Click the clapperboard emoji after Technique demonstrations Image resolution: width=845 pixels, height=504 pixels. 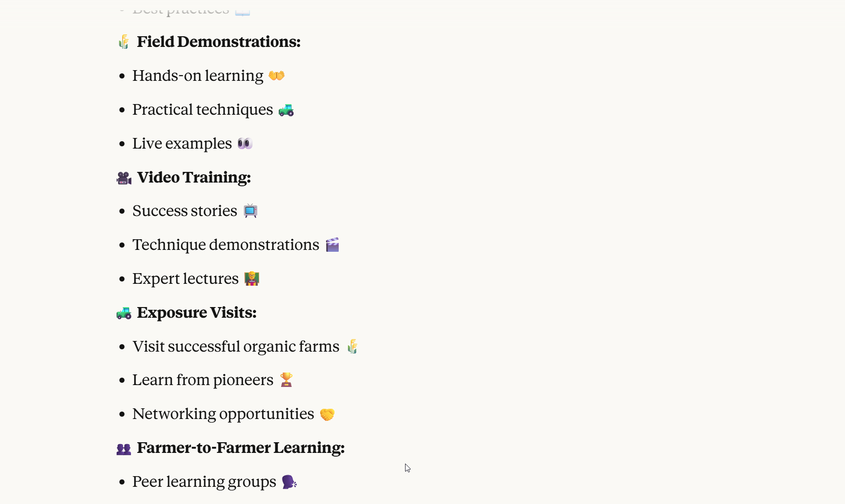(x=333, y=245)
